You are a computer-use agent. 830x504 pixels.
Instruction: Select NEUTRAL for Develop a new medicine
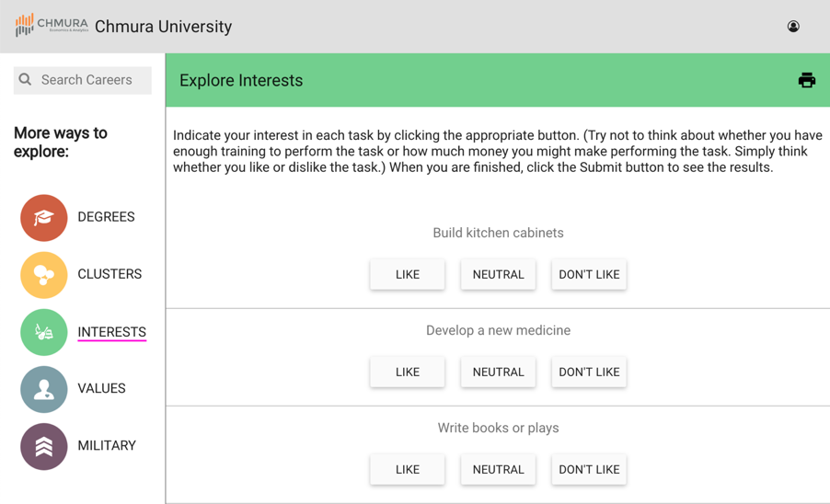pyautogui.click(x=498, y=372)
